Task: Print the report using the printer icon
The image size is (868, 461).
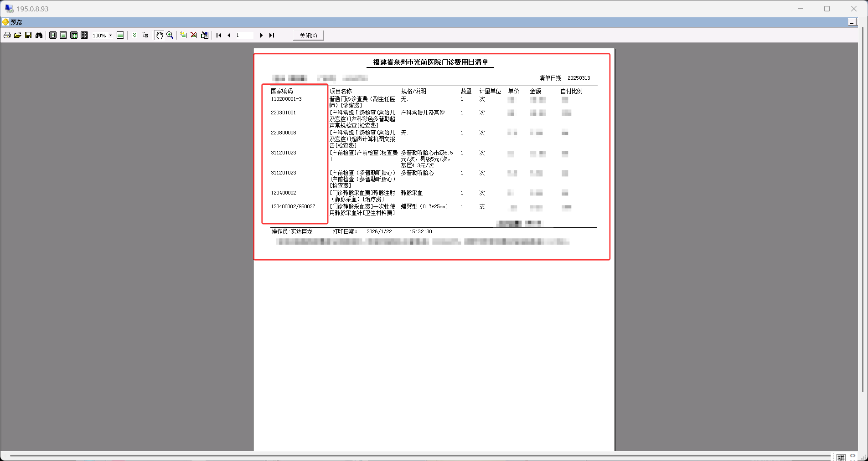Action: 7,35
